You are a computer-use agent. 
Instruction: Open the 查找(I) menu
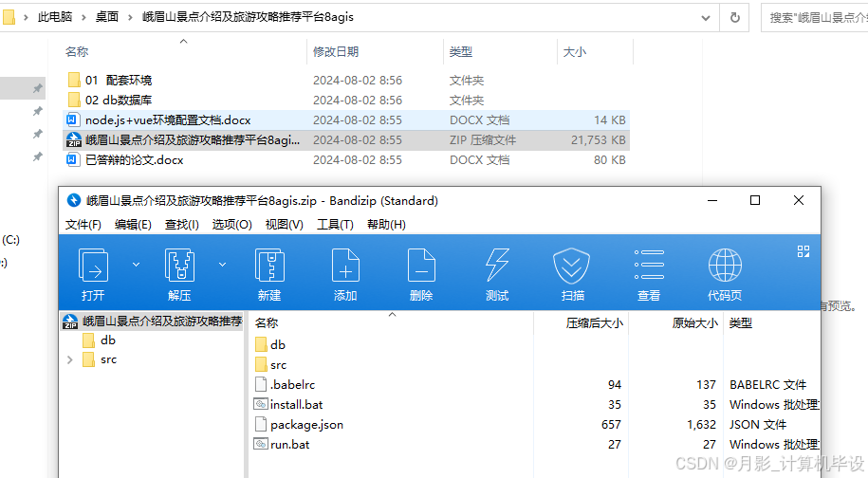[x=181, y=225]
